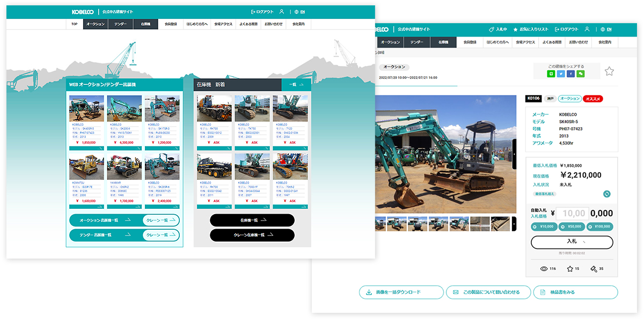Switch language to EN in left header
Viewport: 644px width, 322px height.
[302, 12]
